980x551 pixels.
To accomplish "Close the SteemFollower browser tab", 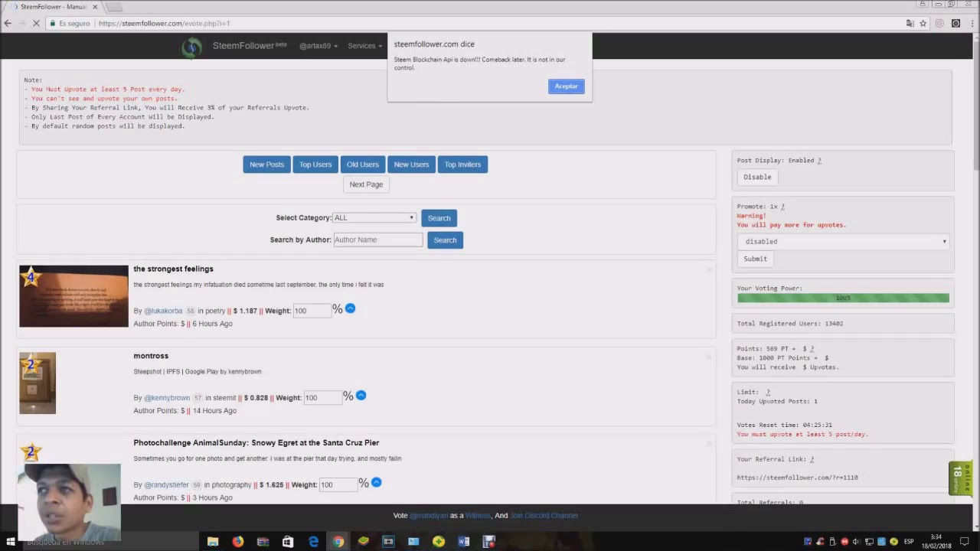I will (95, 7).
